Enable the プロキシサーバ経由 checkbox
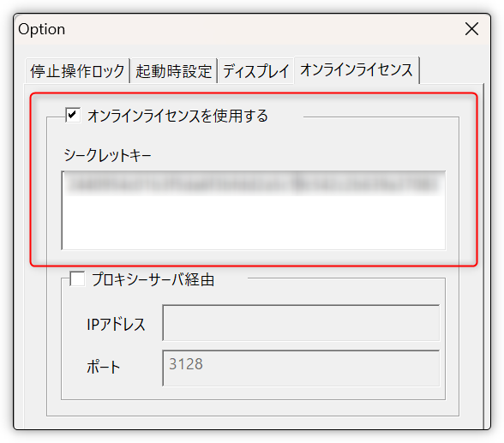504x443 pixels. tap(77, 278)
